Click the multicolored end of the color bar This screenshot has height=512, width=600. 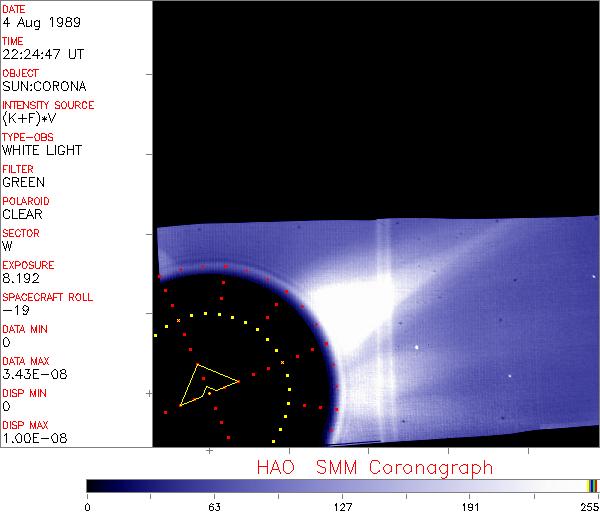pyautogui.click(x=592, y=485)
